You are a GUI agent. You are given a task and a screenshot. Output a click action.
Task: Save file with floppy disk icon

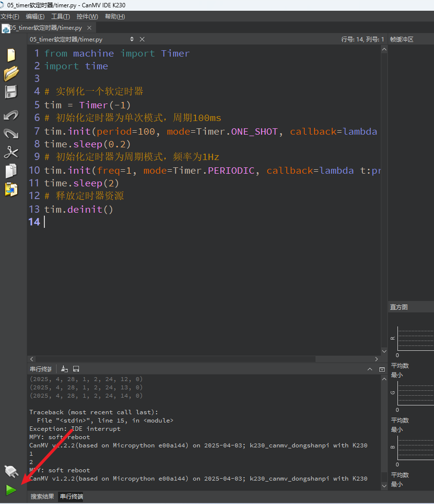[11, 92]
